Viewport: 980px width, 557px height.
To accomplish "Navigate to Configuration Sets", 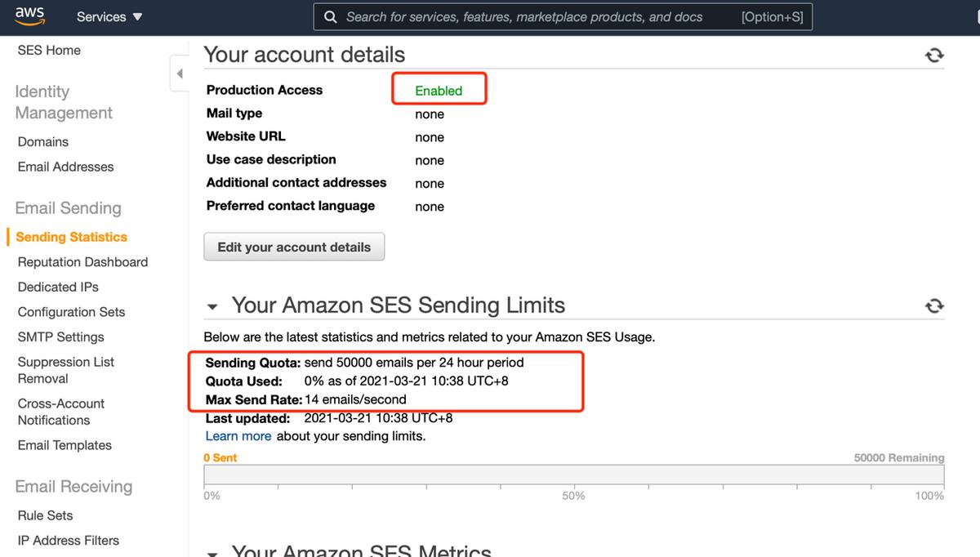I will [72, 312].
